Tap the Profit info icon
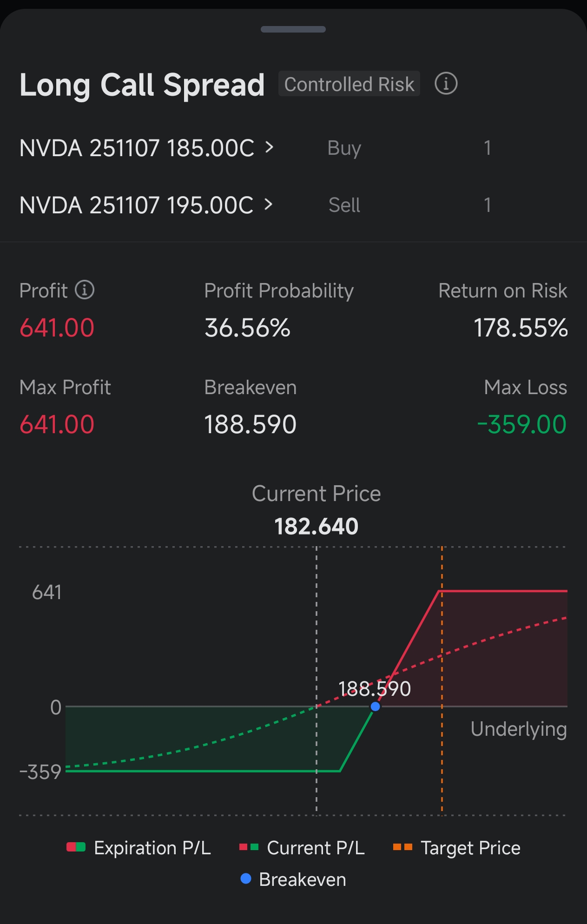 click(85, 290)
